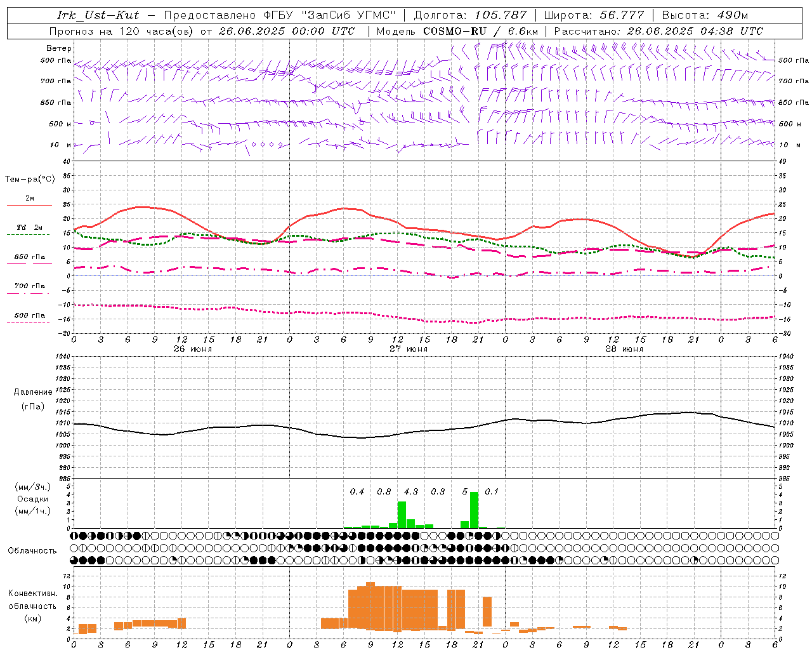Image resolution: width=812 pixels, height=650 pixels.
Task: Select the 3-hour precipitation value 4.3
Action: [x=411, y=492]
